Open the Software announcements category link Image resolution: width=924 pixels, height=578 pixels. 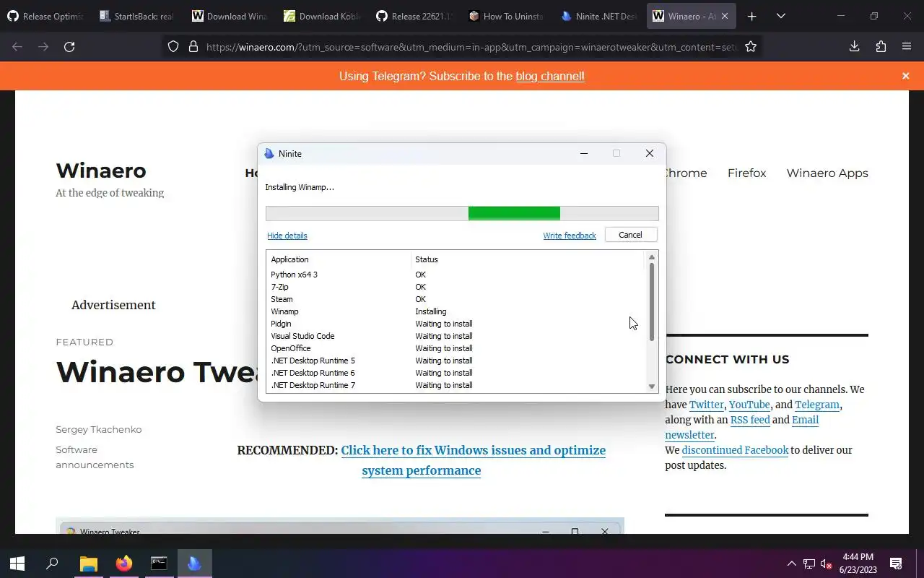(95, 457)
